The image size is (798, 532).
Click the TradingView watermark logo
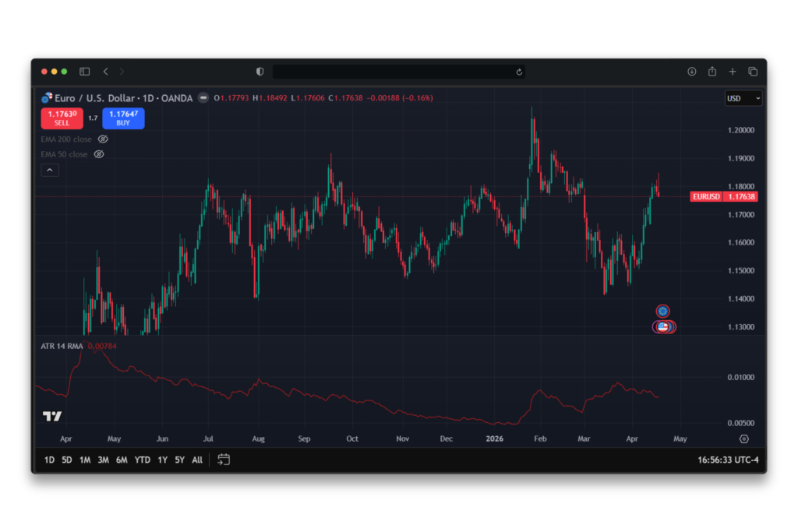tap(51, 416)
